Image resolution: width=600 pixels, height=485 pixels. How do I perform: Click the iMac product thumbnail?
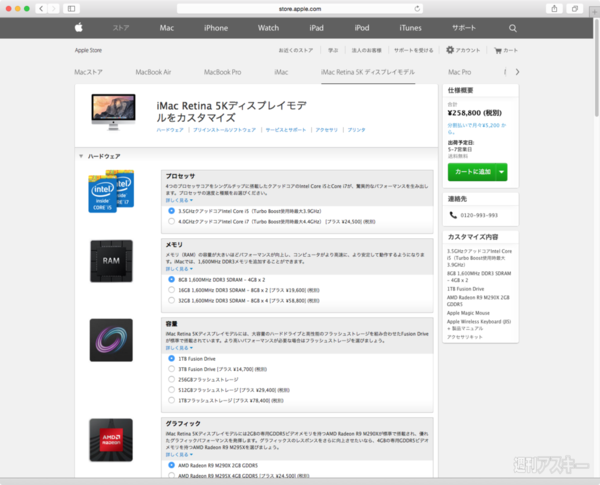point(113,112)
